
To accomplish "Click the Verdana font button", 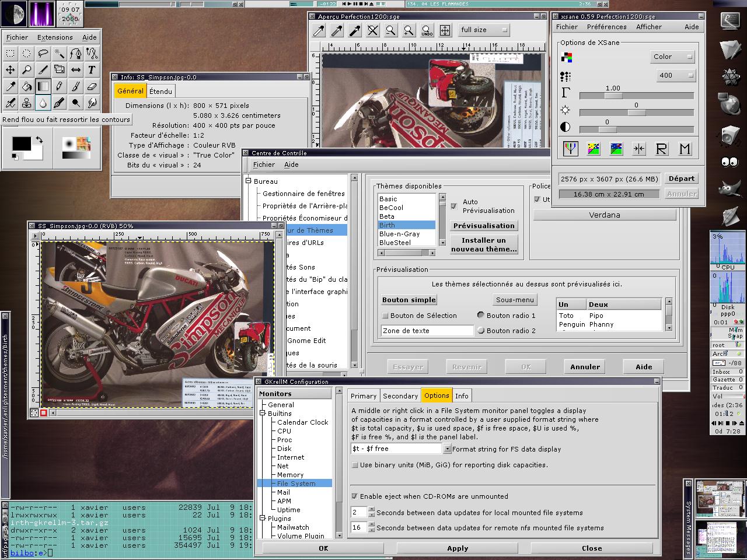I will (605, 215).
